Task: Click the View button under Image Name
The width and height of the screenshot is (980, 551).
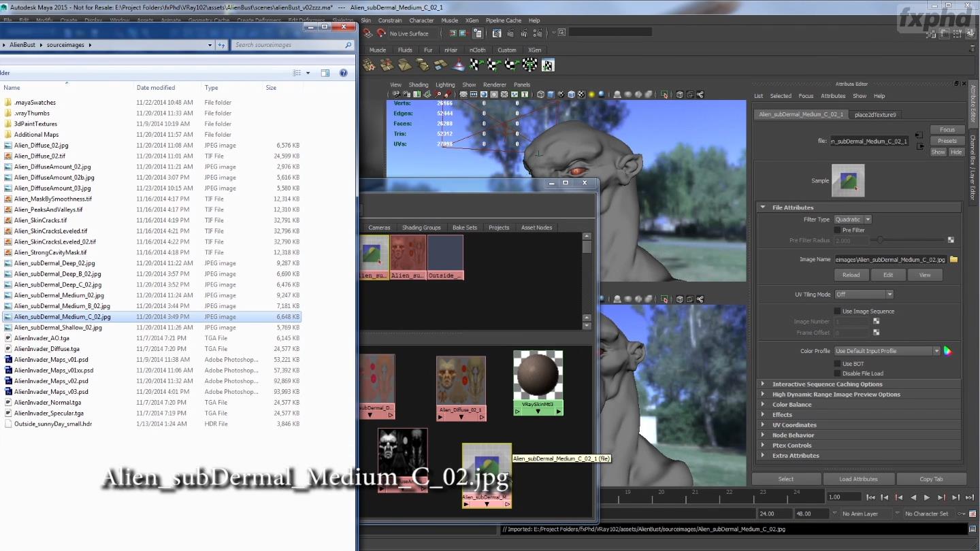Action: pos(925,275)
